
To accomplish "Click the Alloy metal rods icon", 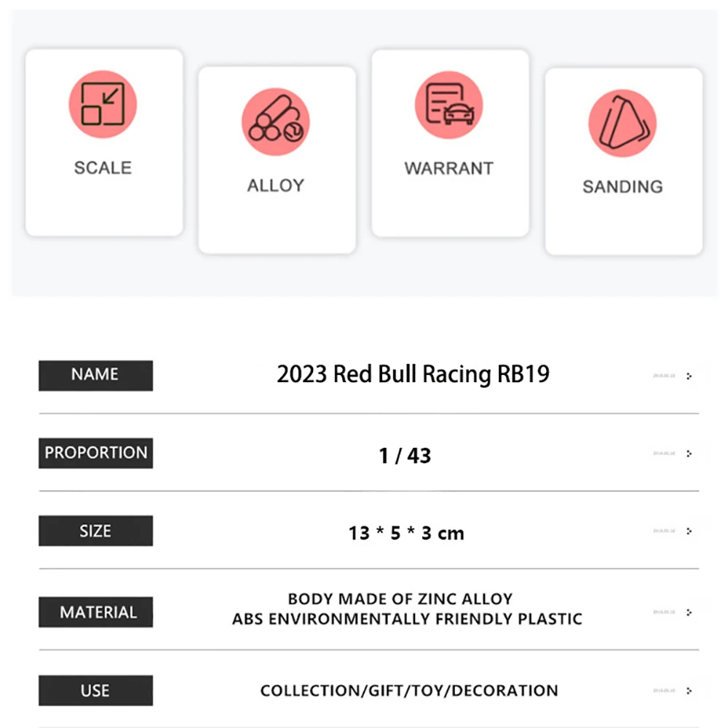I will (x=276, y=122).
